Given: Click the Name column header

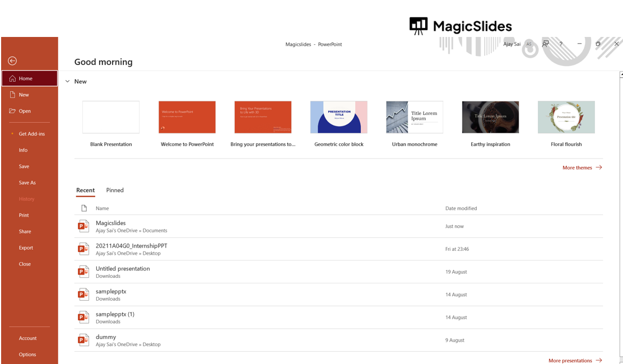Looking at the screenshot, I should (102, 208).
